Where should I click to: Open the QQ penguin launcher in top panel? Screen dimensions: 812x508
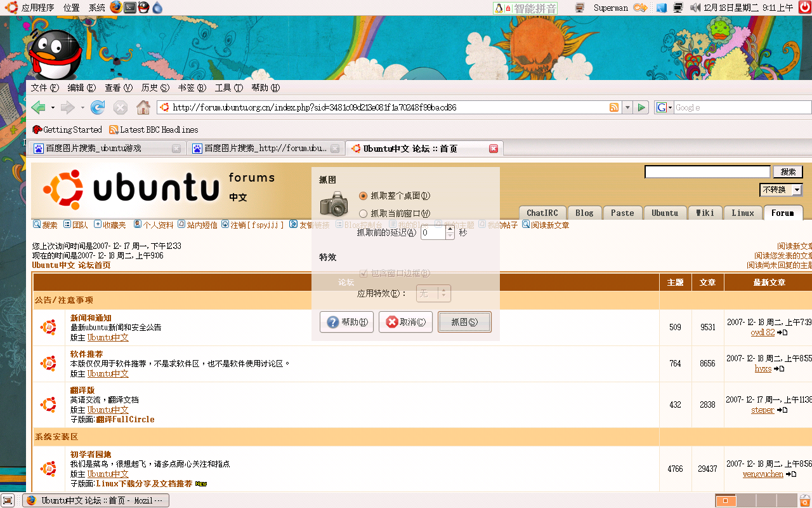point(143,8)
